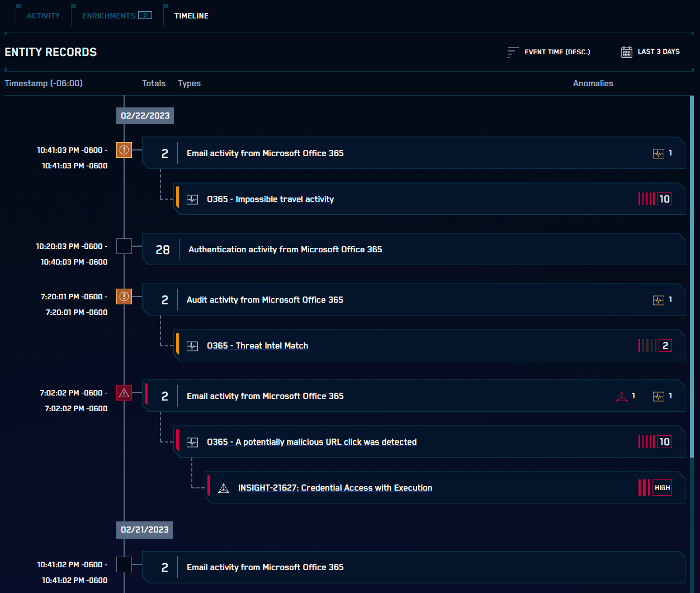
Task: Switch to the Activity tab
Action: [x=42, y=16]
